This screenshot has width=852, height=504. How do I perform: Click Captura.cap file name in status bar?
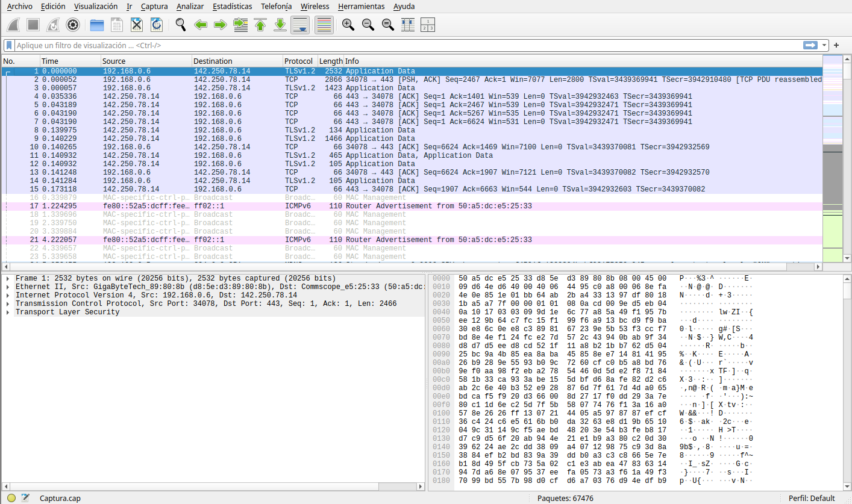tap(60, 498)
